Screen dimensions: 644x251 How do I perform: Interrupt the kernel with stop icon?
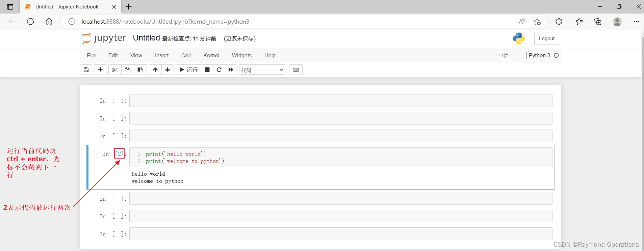tap(207, 70)
